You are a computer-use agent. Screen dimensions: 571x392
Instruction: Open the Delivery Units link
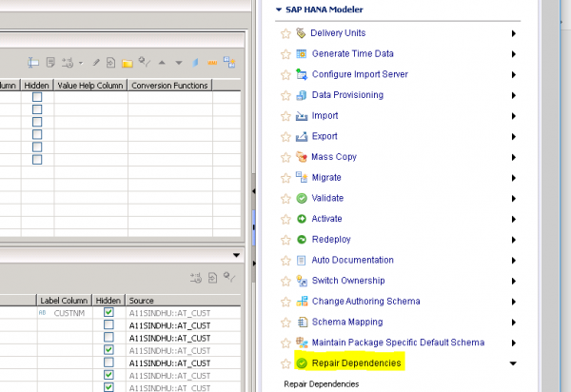tap(338, 33)
